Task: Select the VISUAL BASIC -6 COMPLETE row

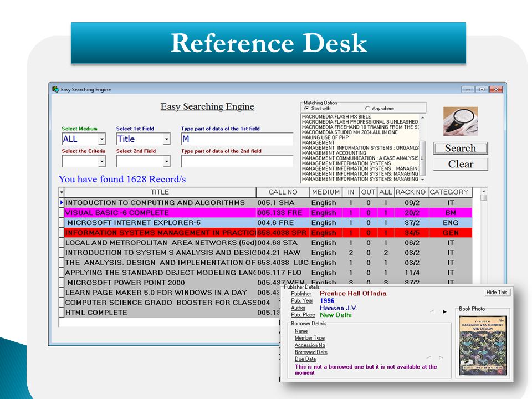Action: point(268,213)
